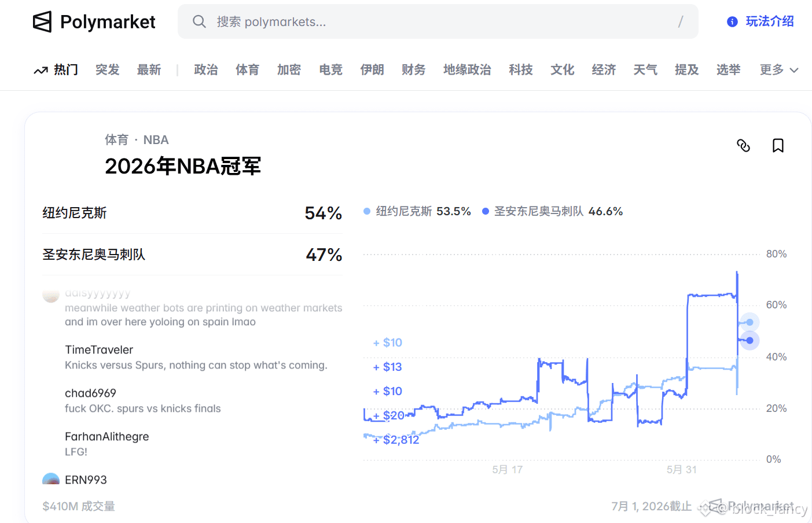Open the 政治 category
The image size is (812, 523).
[206, 70]
